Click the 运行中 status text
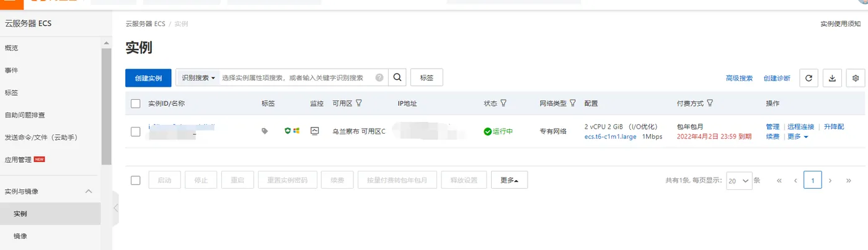 click(503, 131)
